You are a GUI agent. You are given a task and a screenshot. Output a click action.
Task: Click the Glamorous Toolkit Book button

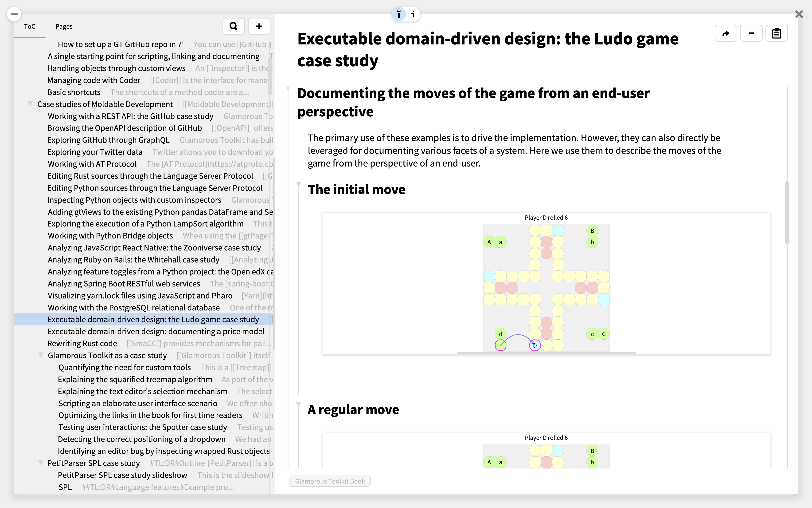click(330, 481)
